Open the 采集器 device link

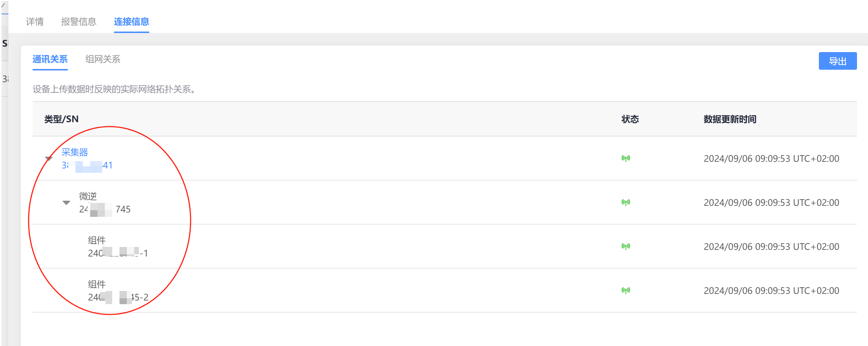(x=75, y=152)
